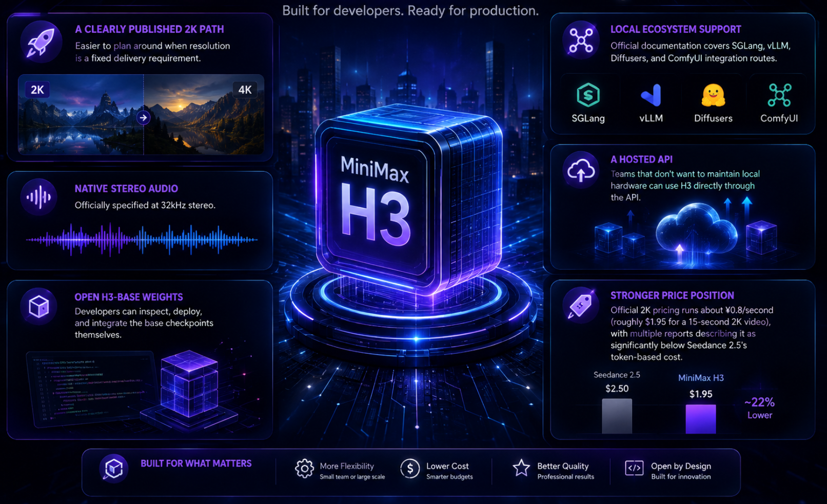Image resolution: width=827 pixels, height=504 pixels.
Task: Click the "Open by Design" label
Action: tap(681, 466)
